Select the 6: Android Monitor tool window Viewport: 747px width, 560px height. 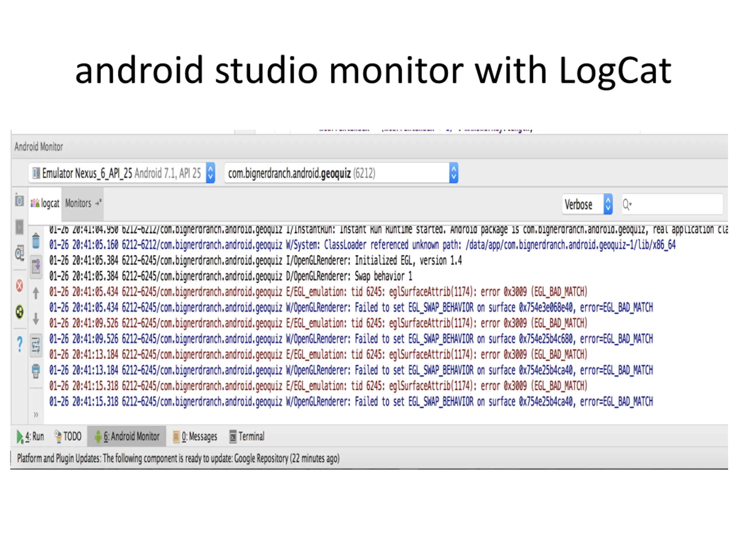pos(127,436)
